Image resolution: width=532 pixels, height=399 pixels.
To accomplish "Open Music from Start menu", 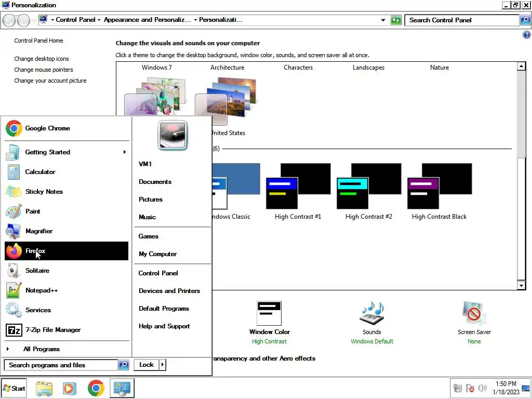I will pyautogui.click(x=147, y=217).
